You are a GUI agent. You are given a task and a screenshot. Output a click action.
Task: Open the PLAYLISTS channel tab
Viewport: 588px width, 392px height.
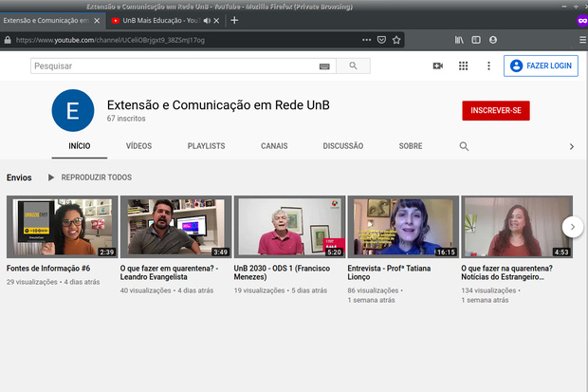click(x=206, y=146)
